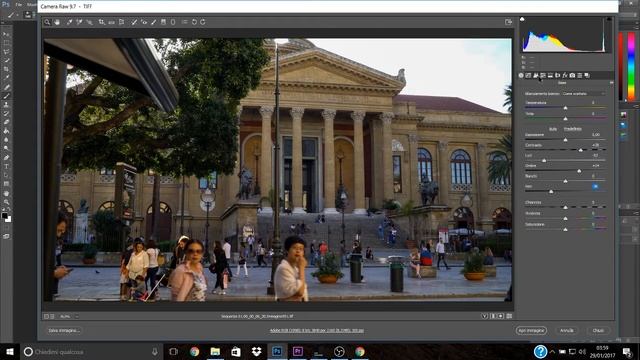This screenshot has height=360, width=640.
Task: Click the Cortana search box
Action: tap(91, 351)
